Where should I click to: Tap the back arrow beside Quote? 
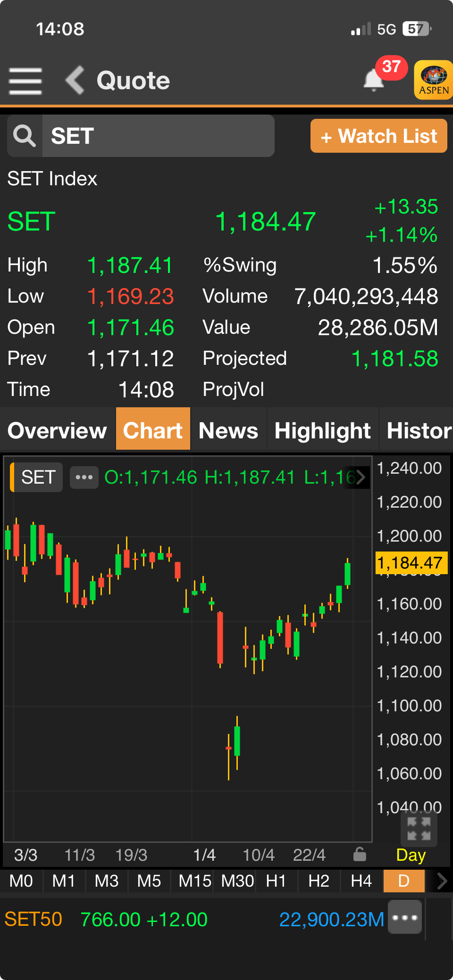(x=75, y=80)
